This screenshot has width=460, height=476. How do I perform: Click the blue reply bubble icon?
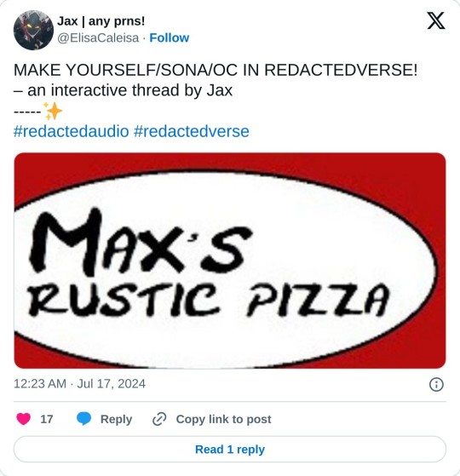click(x=83, y=419)
